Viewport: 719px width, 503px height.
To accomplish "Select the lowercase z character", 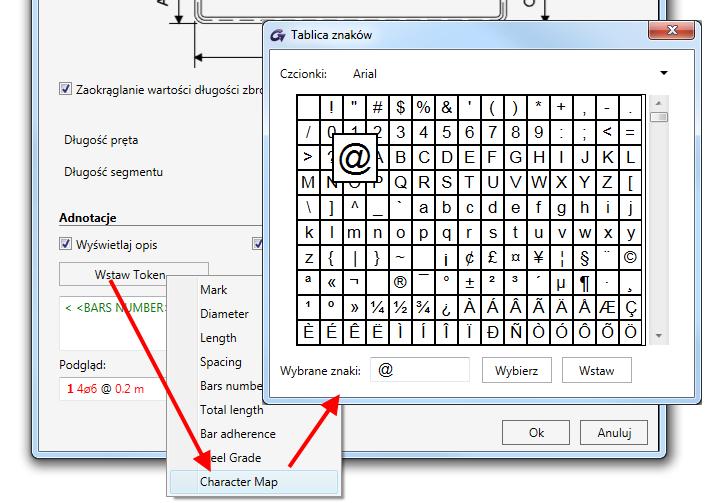I will coord(308,258).
